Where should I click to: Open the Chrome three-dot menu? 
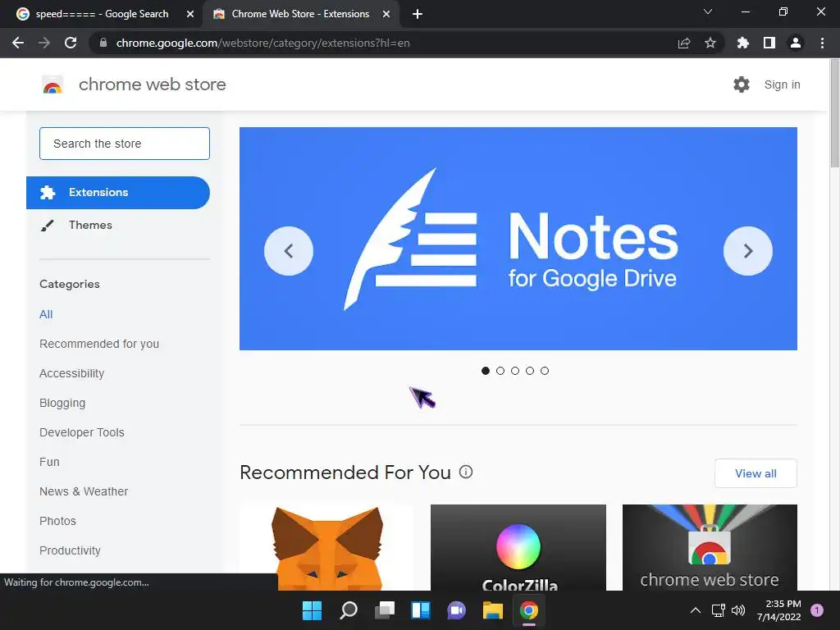point(822,43)
